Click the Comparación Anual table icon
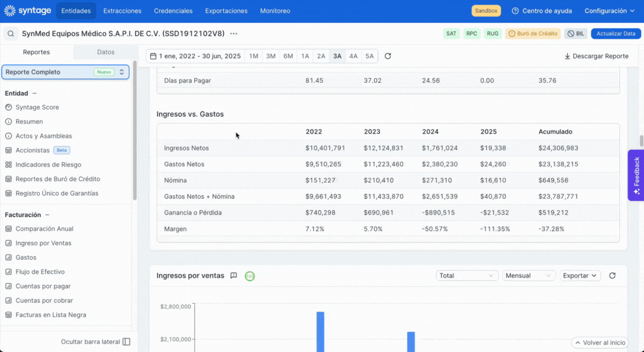Screen dimensions: 644x352 pyautogui.click(x=8, y=229)
